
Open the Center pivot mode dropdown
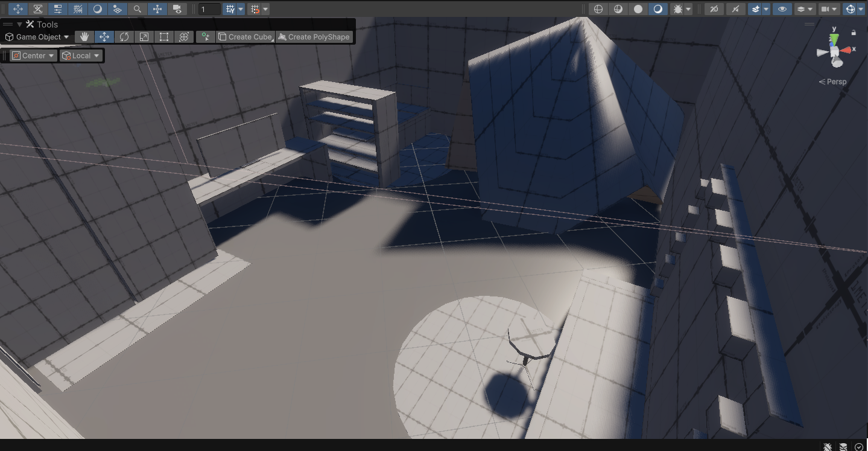[34, 56]
